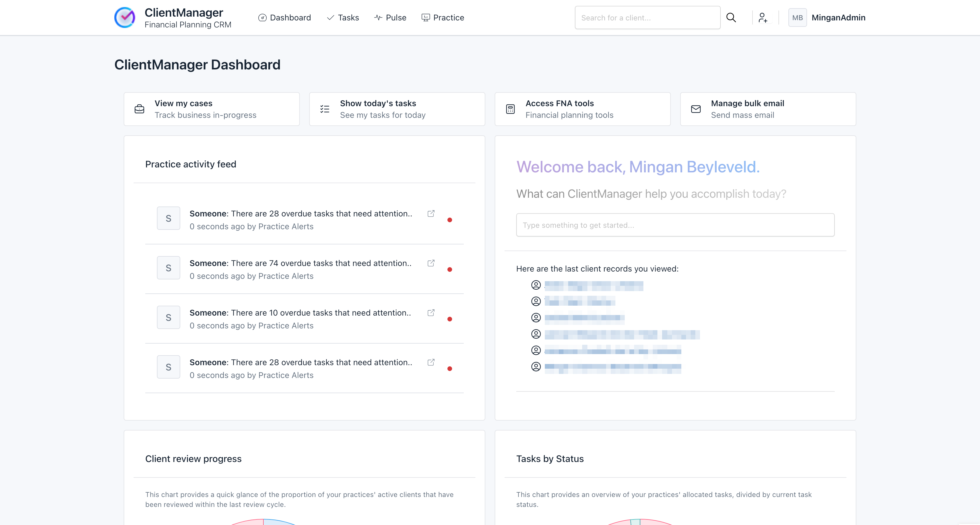Click the Search for a client field
980x525 pixels.
coord(647,17)
